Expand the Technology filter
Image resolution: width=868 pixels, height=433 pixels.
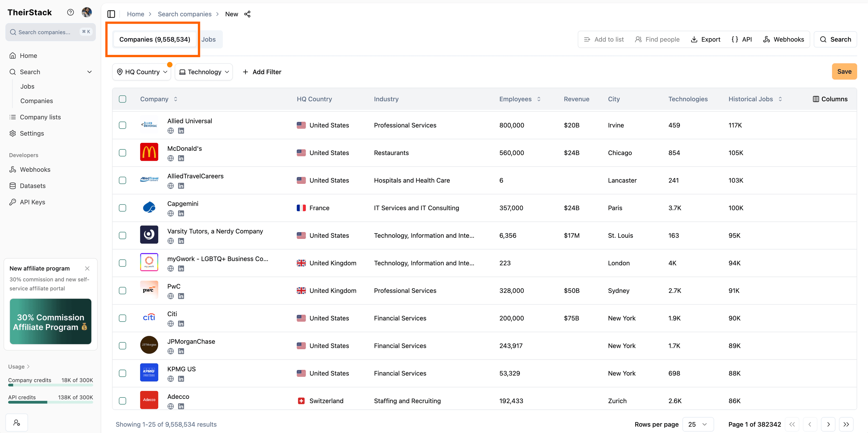[x=203, y=72]
